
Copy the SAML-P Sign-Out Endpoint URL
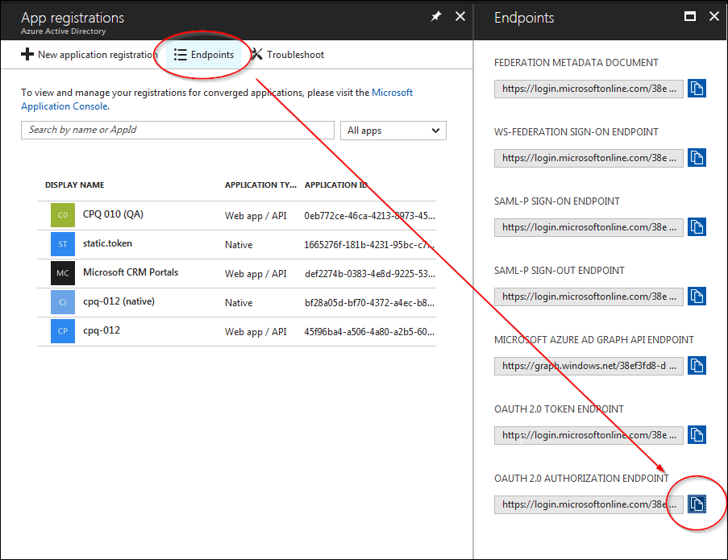tap(697, 297)
